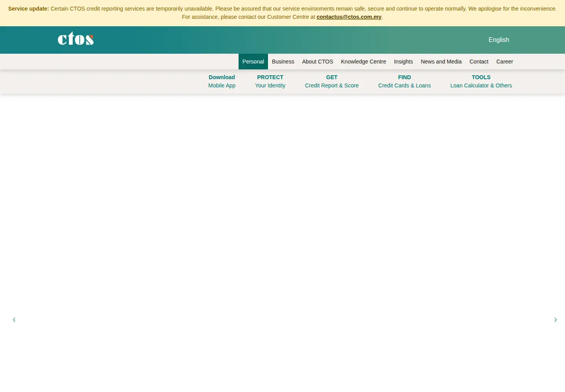Viewport: 565px width, 392px height.
Task: Click PROTECT Your Identity link
Action: [x=270, y=81]
